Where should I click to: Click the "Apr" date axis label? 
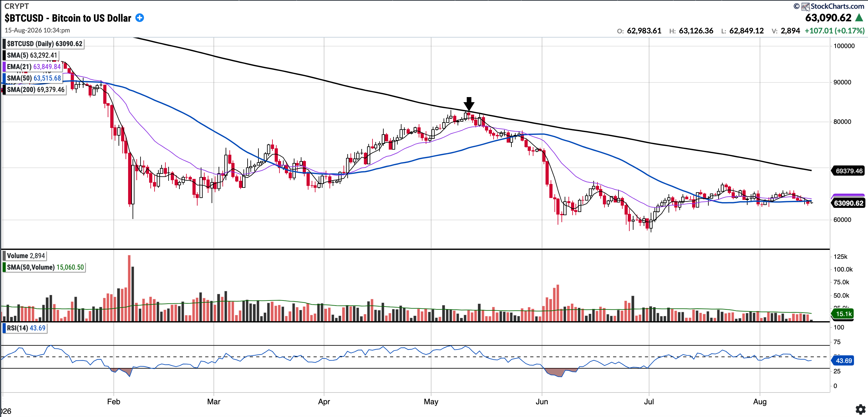coord(324,401)
